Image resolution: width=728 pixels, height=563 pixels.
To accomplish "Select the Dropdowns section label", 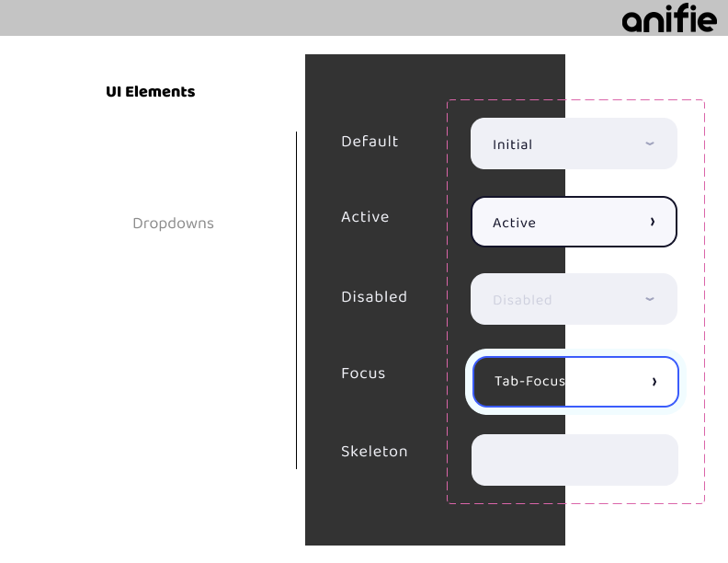I will (x=173, y=224).
